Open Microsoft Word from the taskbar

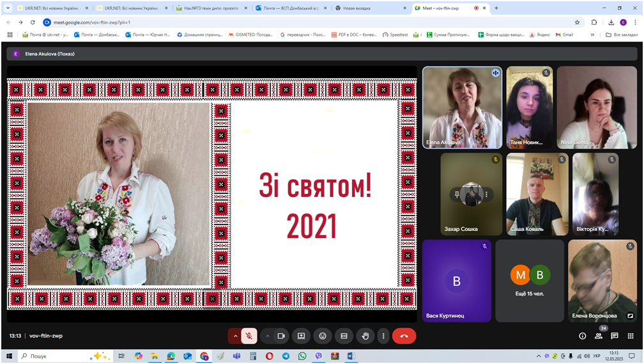click(351, 356)
